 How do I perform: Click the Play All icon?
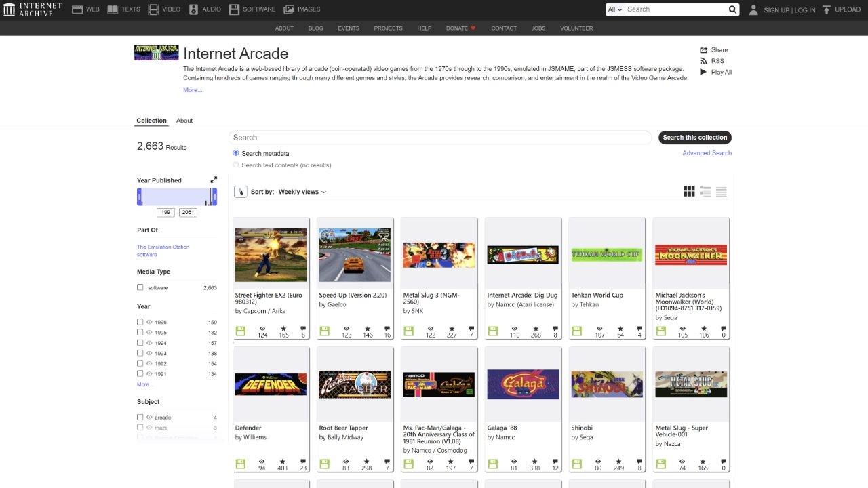click(x=704, y=72)
